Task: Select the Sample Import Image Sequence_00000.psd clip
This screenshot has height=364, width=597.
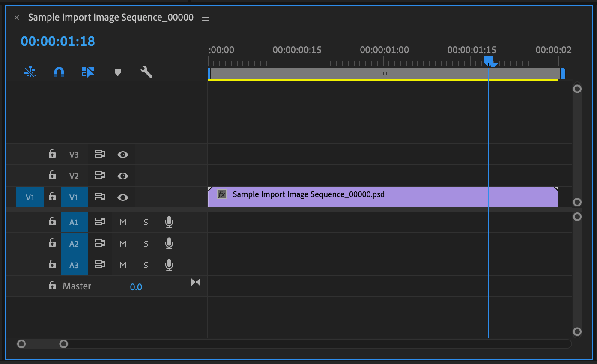Action: point(381,197)
